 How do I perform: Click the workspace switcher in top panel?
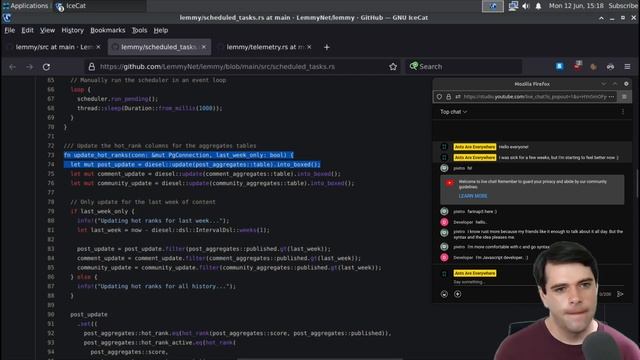click(x=493, y=6)
